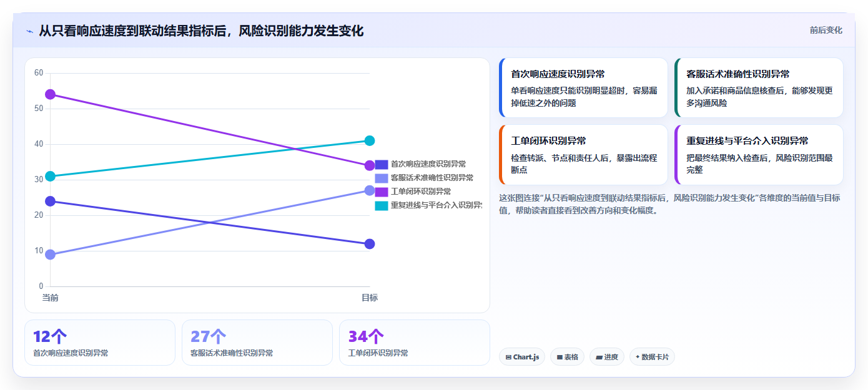The height and width of the screenshot is (390, 868).
Task: Toggle legend swatch for 首次响应速度识别异常
Action: (x=382, y=164)
